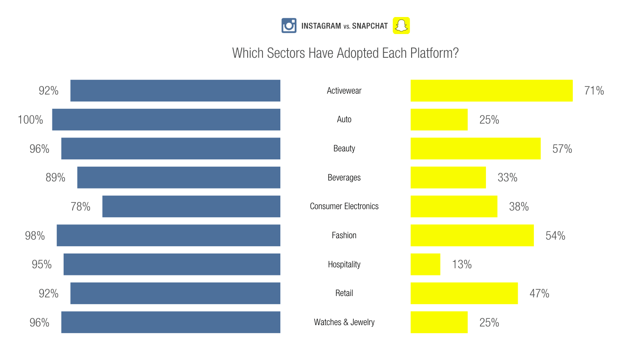The height and width of the screenshot is (339, 644).
Task: Click the yellow Snapchat bar for Activewear
Action: tap(492, 90)
